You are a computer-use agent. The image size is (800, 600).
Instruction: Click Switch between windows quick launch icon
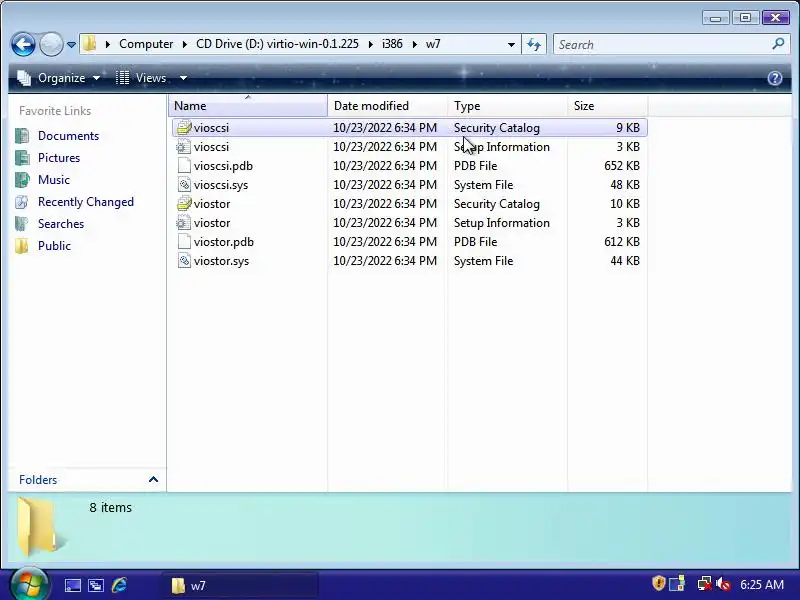tap(95, 585)
